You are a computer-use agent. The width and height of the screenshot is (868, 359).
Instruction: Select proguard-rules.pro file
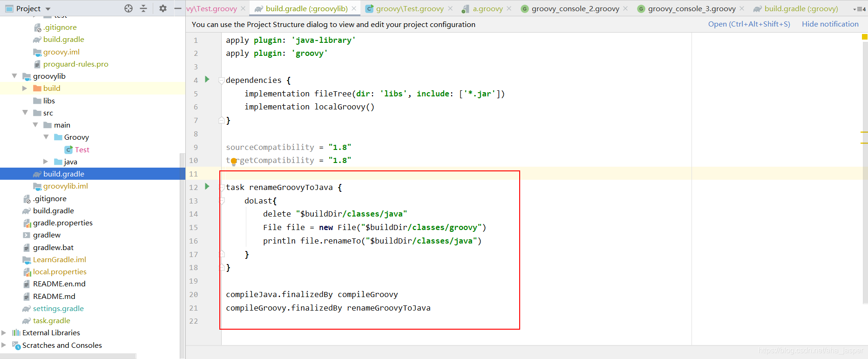[x=75, y=64]
